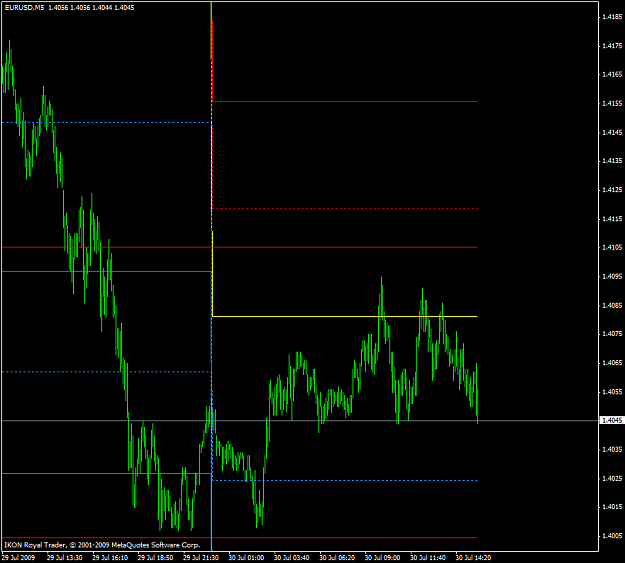625x563 pixels.
Task: Click the 29 Jul 21:30 time label
Action: point(201,557)
